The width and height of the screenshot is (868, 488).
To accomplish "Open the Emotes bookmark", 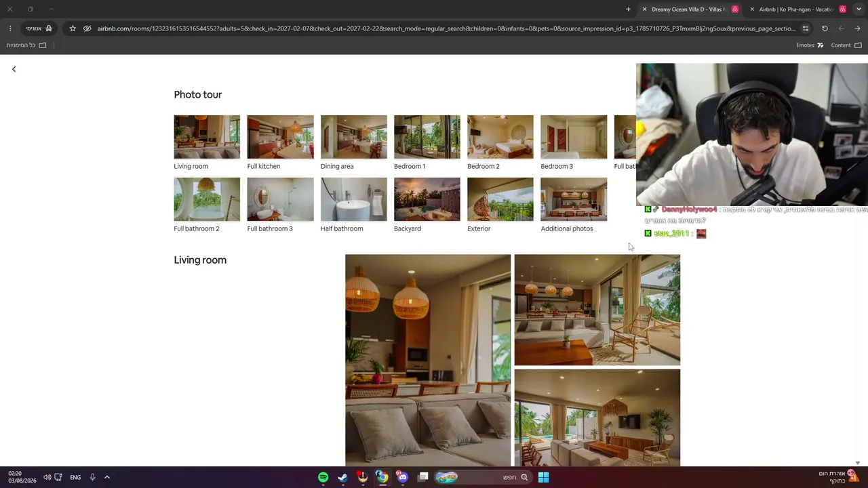I will tap(810, 45).
